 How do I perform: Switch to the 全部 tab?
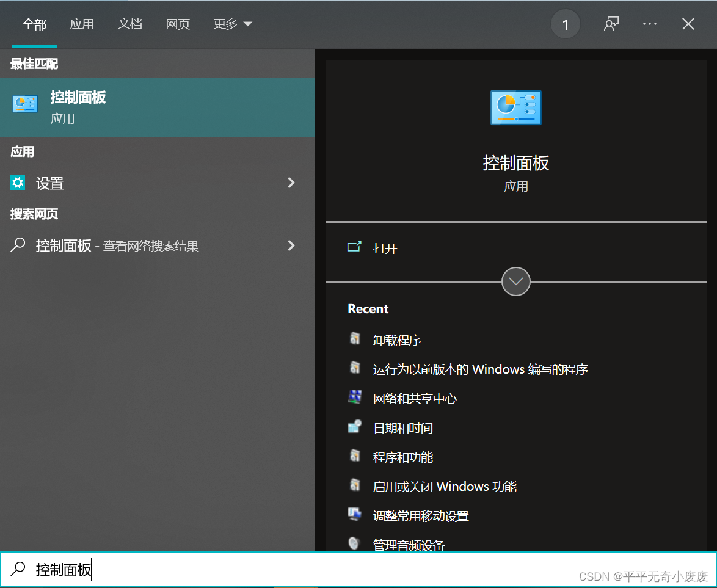[x=34, y=24]
